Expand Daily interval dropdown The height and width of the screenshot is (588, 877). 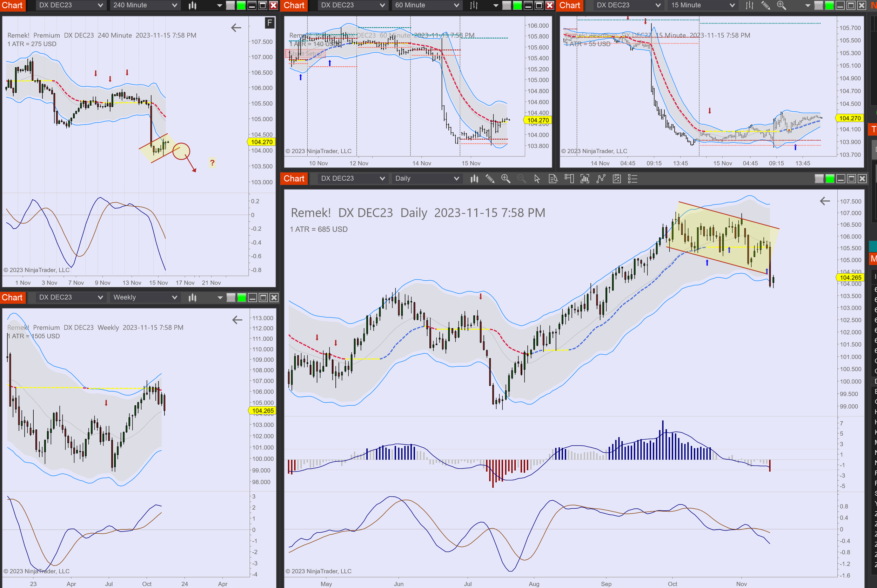click(x=427, y=179)
